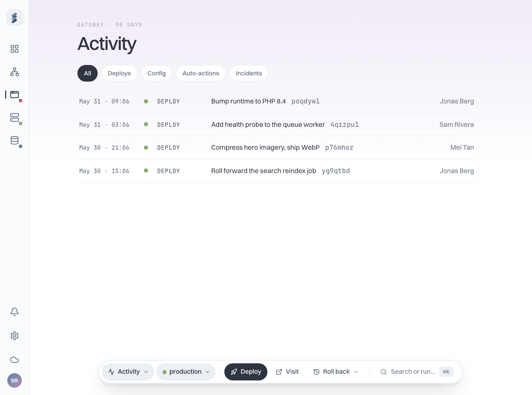
Task: Open the Bump runtime to PHP 8.4 entry
Action: tap(277, 101)
